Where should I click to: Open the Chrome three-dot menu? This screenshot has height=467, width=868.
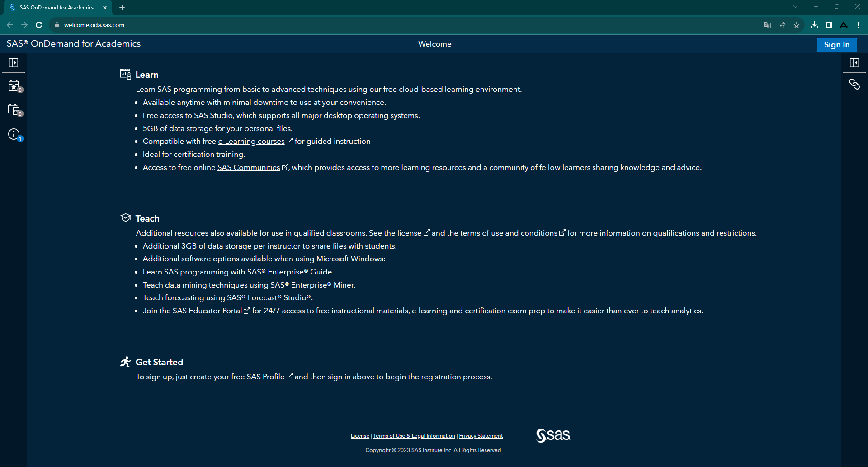pyautogui.click(x=858, y=25)
